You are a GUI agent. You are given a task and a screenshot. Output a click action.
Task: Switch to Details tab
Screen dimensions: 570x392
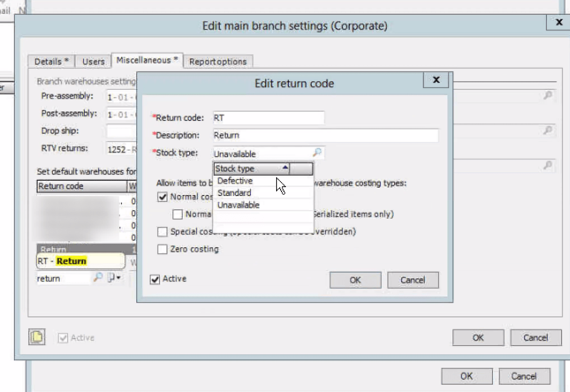pyautogui.click(x=51, y=61)
